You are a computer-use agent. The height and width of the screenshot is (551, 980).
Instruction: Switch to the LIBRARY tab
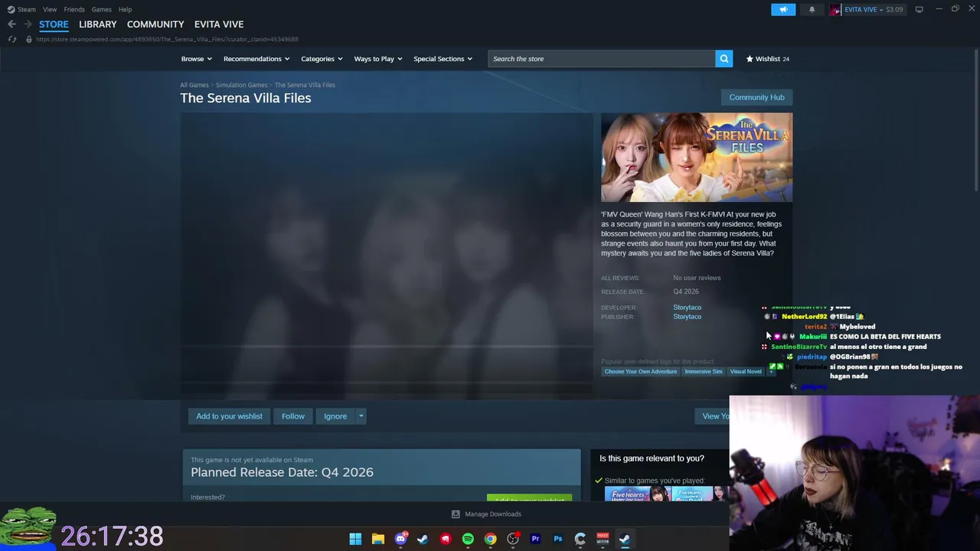[x=98, y=24]
